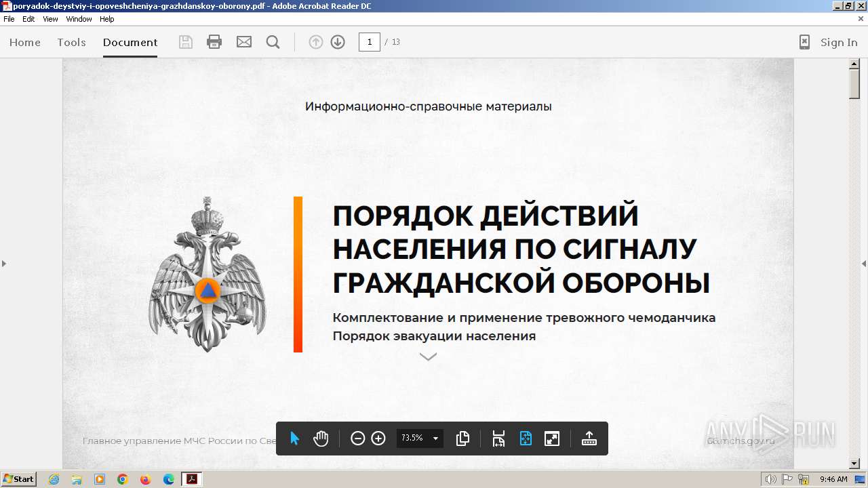
Task: Expand the right tools pane arrow
Action: (864, 264)
